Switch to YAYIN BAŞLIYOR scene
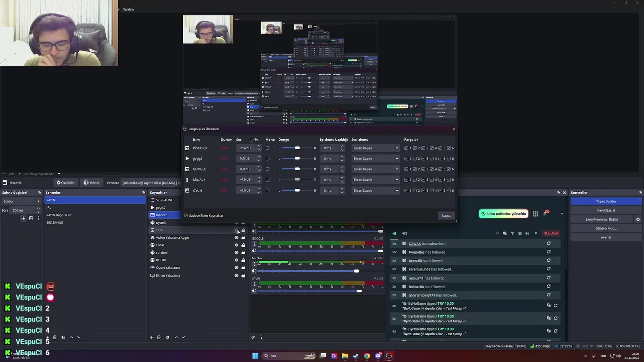 95,215
